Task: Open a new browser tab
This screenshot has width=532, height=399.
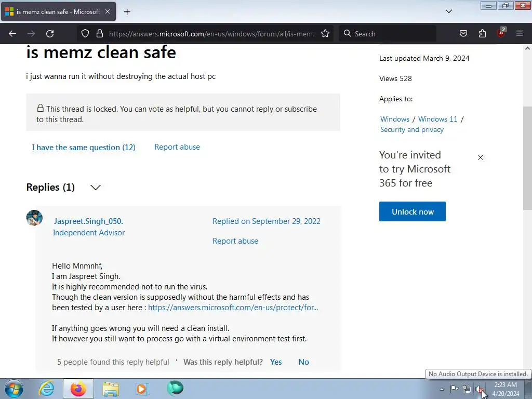Action: 127,12
